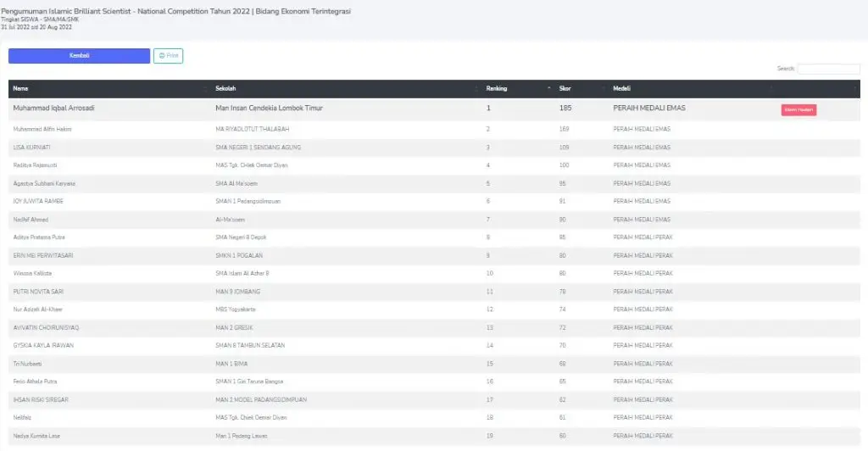The width and height of the screenshot is (868, 451).
Task: Click the Kembali button
Action: click(x=79, y=56)
